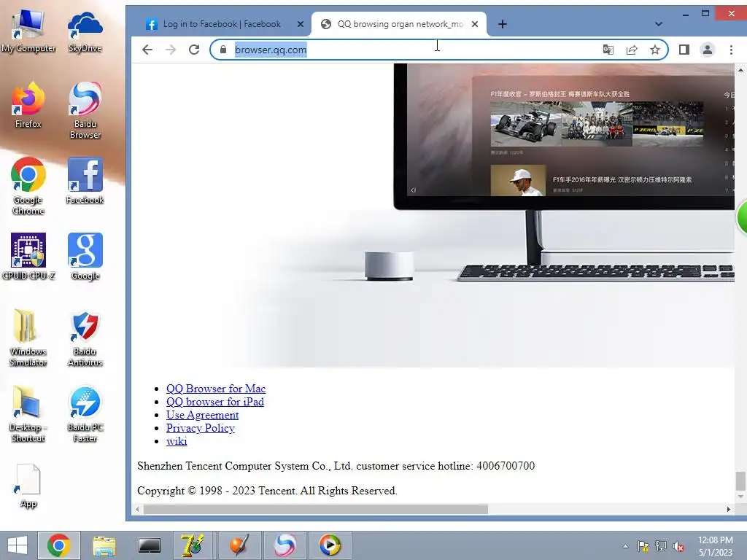Launch Baidu PC Faster from the desktop
The height and width of the screenshot is (560, 747).
85,414
